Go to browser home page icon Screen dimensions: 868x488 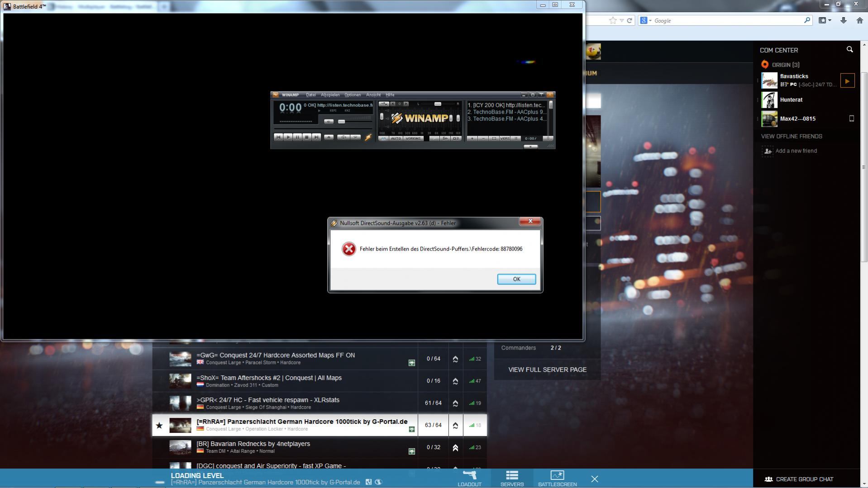860,20
